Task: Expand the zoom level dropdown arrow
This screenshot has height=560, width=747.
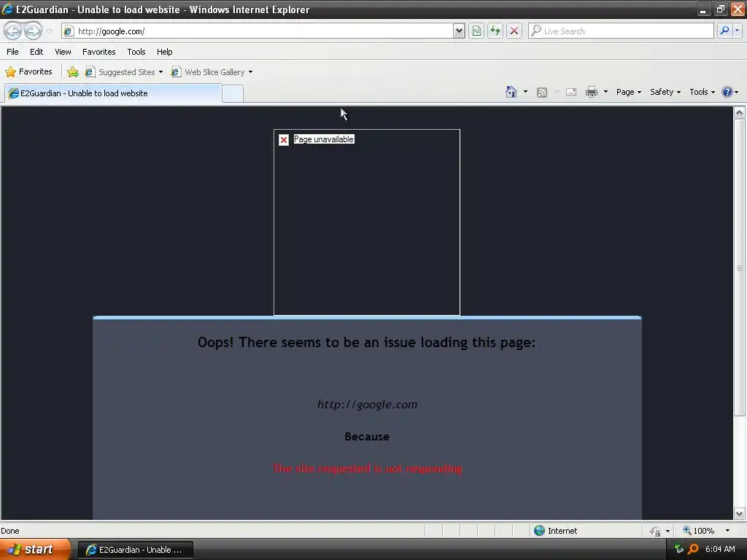Action: point(727,531)
